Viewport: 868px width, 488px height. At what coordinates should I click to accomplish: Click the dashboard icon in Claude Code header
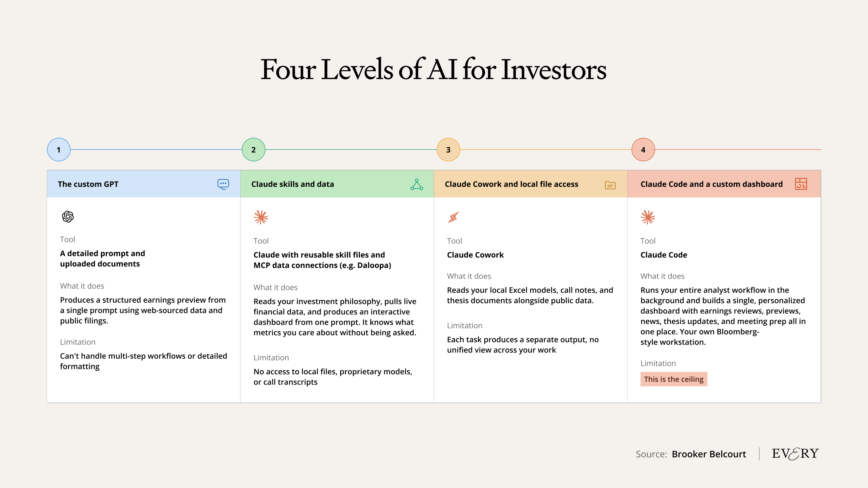(801, 184)
